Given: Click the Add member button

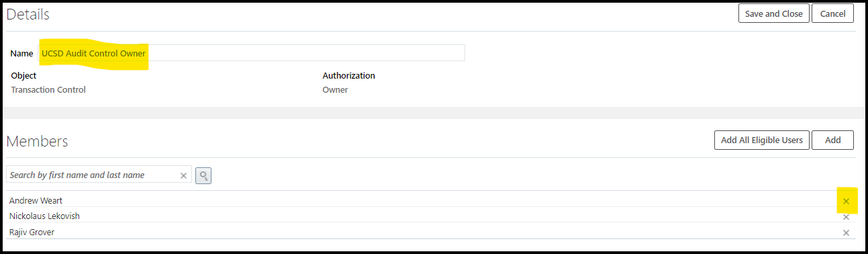Looking at the screenshot, I should click(832, 140).
